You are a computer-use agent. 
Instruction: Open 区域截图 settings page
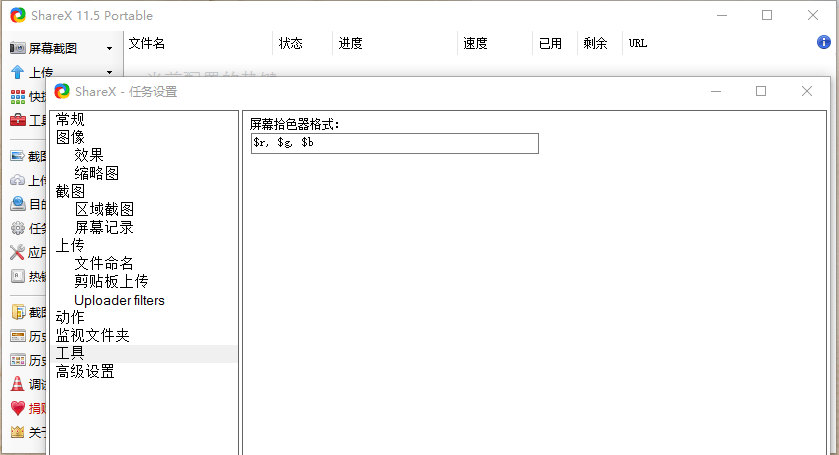(x=104, y=209)
